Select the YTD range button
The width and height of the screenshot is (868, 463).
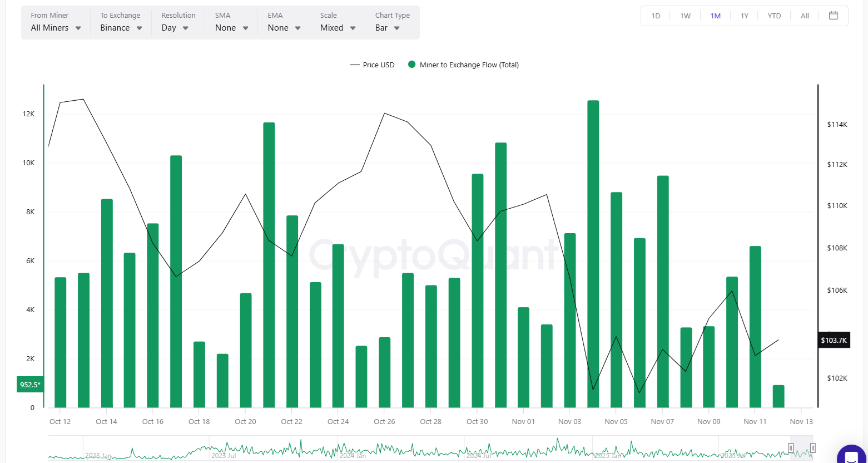(774, 16)
